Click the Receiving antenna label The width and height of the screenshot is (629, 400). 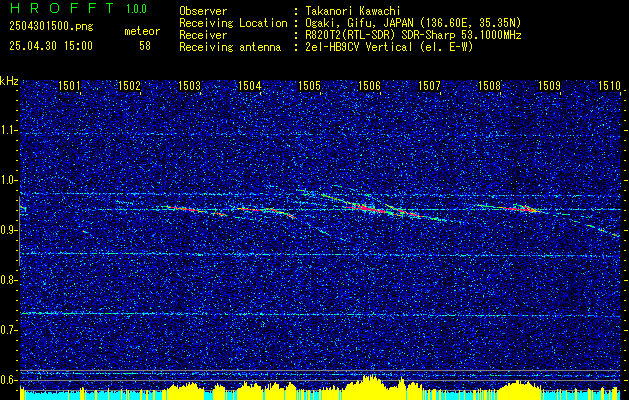230,47
